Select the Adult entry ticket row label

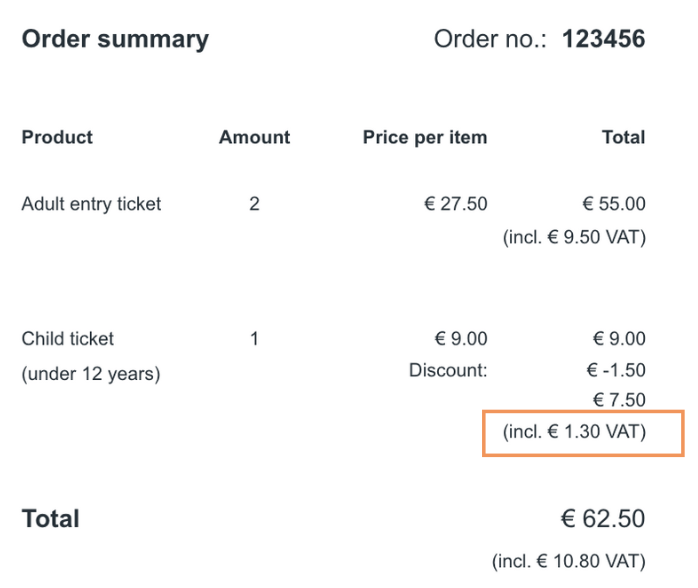pos(91,204)
